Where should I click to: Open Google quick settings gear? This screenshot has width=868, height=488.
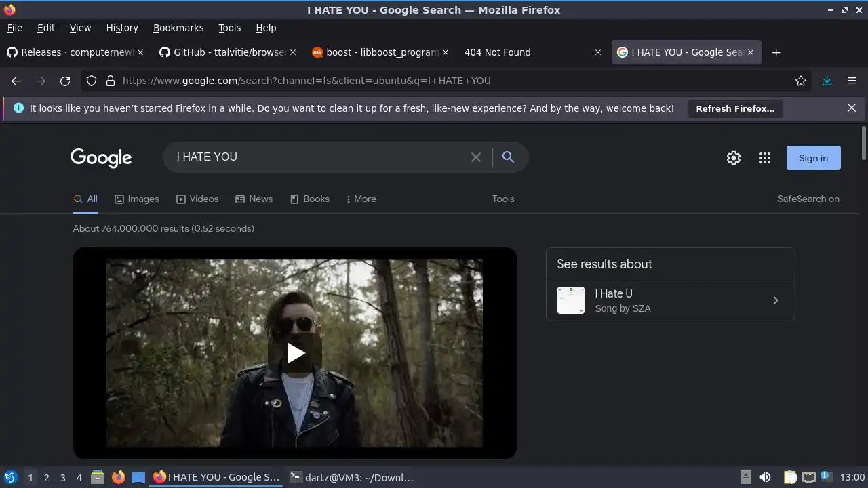[x=734, y=158]
